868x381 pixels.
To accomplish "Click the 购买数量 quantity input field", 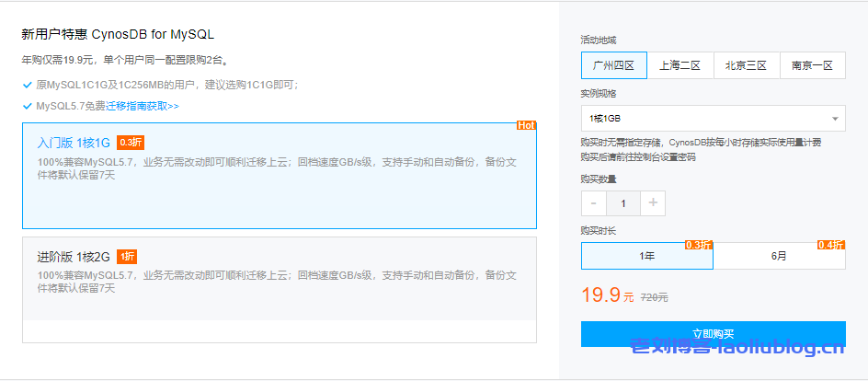I will click(x=623, y=203).
